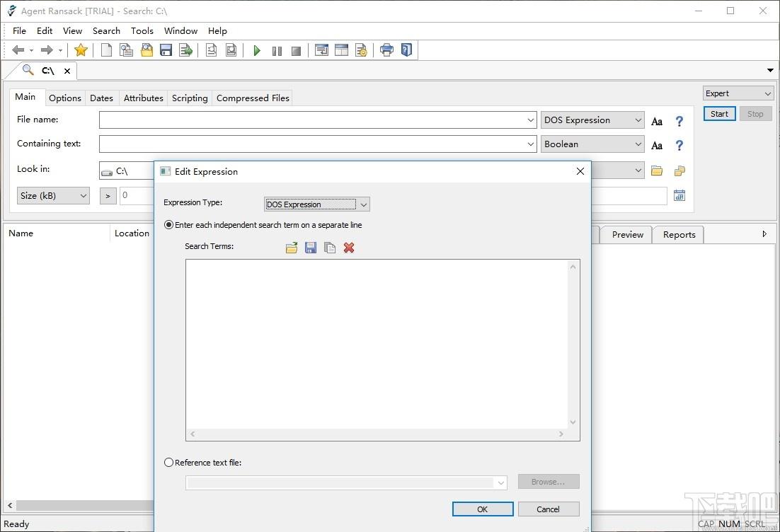Expand the Look in location dropdown arrow
Viewport: 780px width, 532px height.
pyautogui.click(x=638, y=170)
